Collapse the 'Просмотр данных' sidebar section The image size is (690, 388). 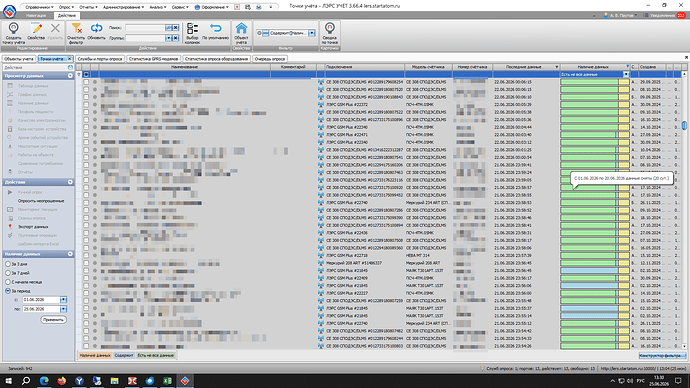(x=70, y=76)
